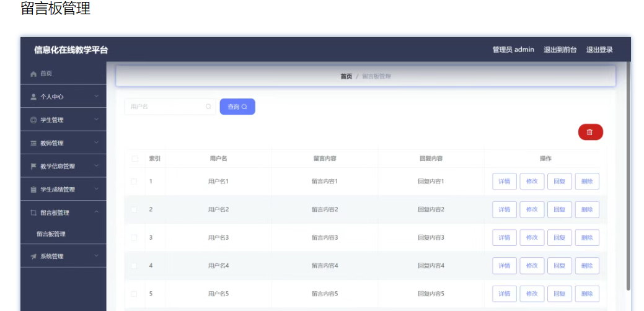The height and width of the screenshot is (311, 644).
Task: Click 回复 for row 用户名2
Action: (559, 209)
